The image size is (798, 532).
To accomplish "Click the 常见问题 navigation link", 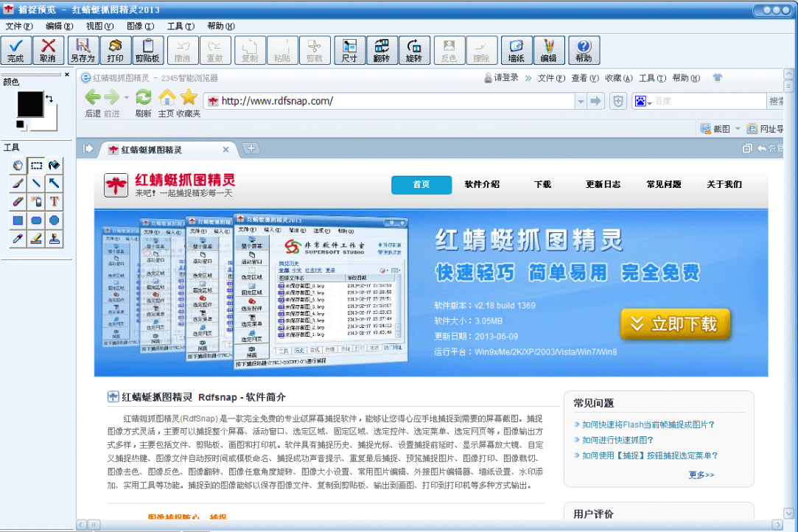I will [x=664, y=184].
